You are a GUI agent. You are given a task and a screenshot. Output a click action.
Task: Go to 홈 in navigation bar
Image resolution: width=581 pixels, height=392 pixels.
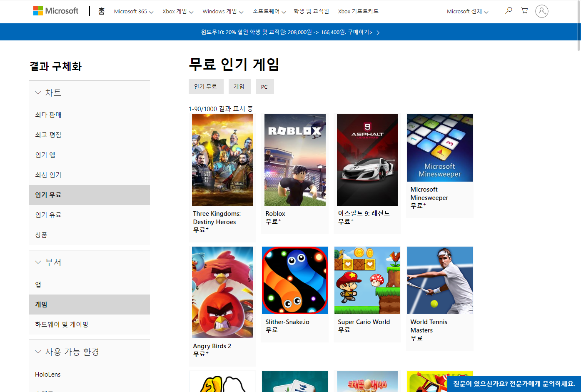pyautogui.click(x=101, y=11)
